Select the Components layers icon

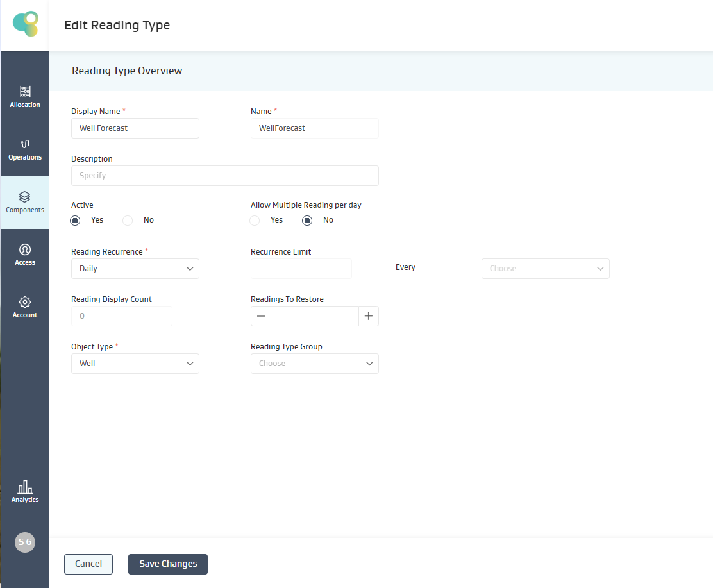(x=25, y=197)
